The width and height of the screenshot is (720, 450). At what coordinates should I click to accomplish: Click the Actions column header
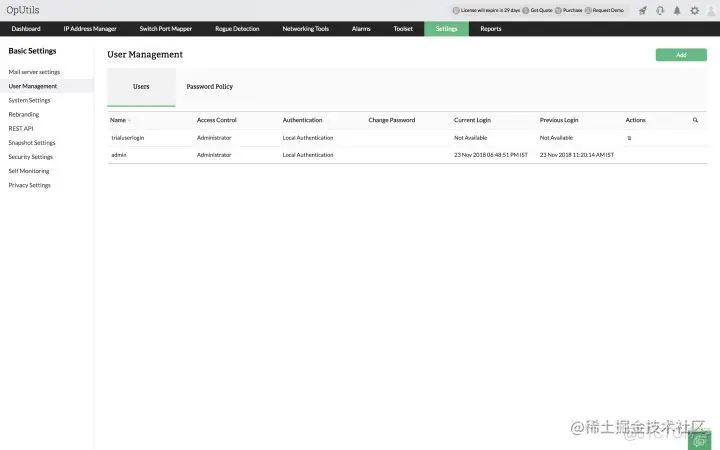click(636, 120)
